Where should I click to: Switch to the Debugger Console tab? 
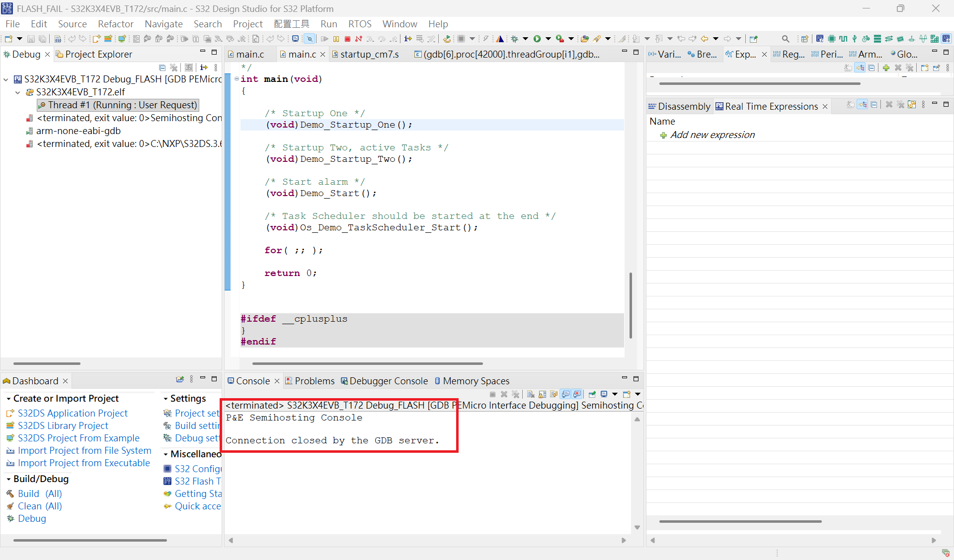click(x=385, y=381)
